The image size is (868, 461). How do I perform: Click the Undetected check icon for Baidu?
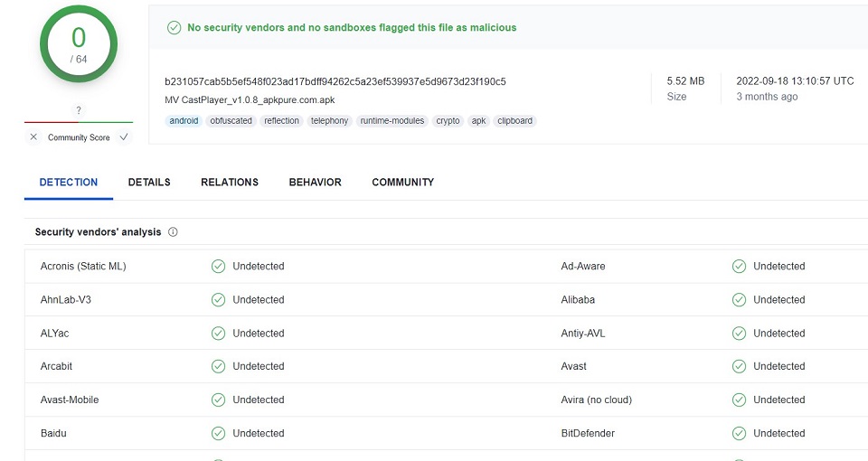pos(219,433)
